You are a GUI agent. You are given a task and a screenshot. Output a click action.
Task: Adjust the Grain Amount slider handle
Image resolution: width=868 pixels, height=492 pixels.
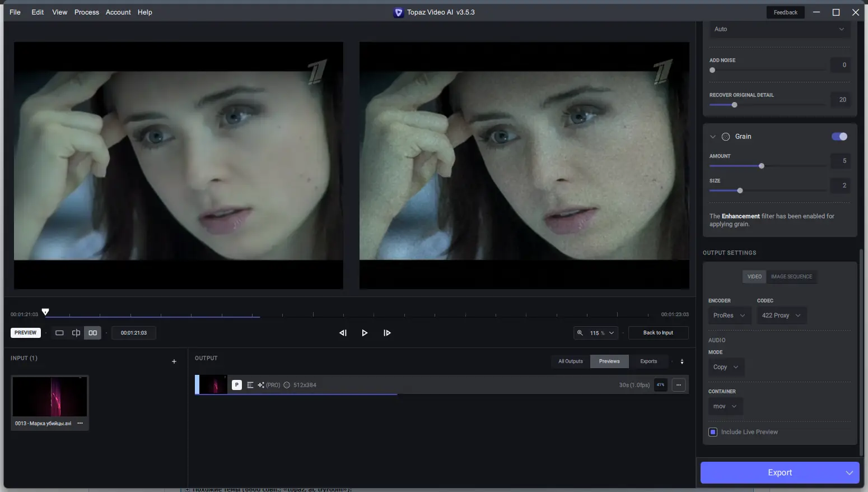761,166
